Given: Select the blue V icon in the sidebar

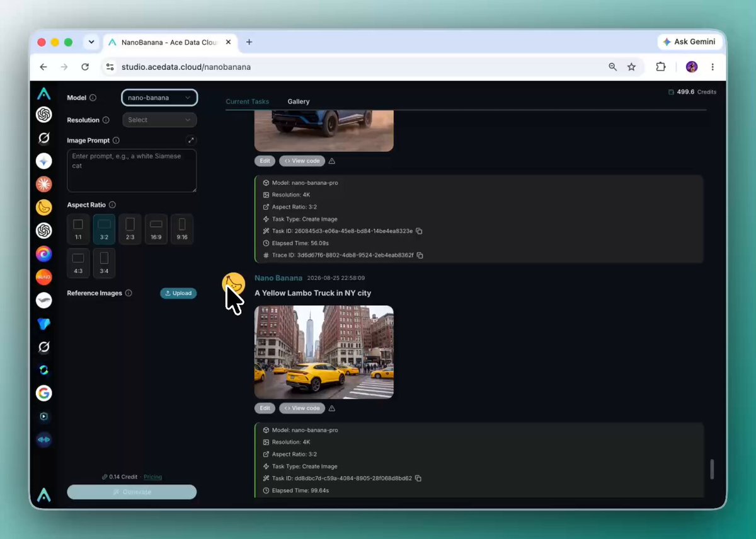Looking at the screenshot, I should [x=43, y=324].
